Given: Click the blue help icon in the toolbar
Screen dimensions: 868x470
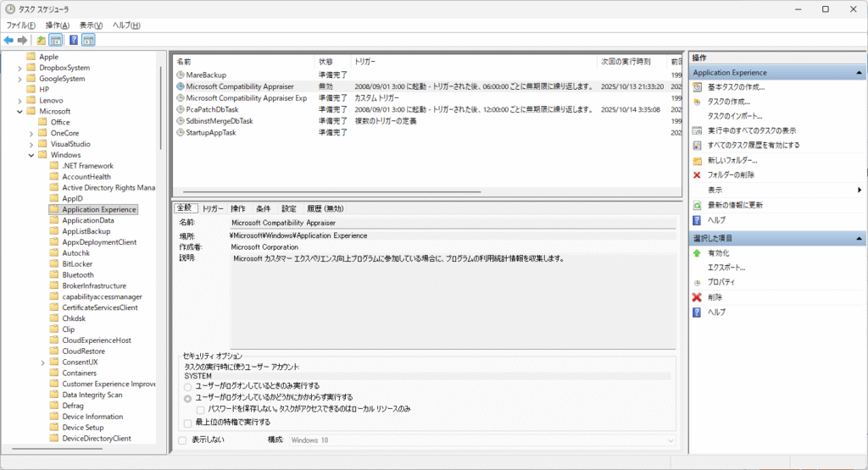Looking at the screenshot, I should [74, 40].
